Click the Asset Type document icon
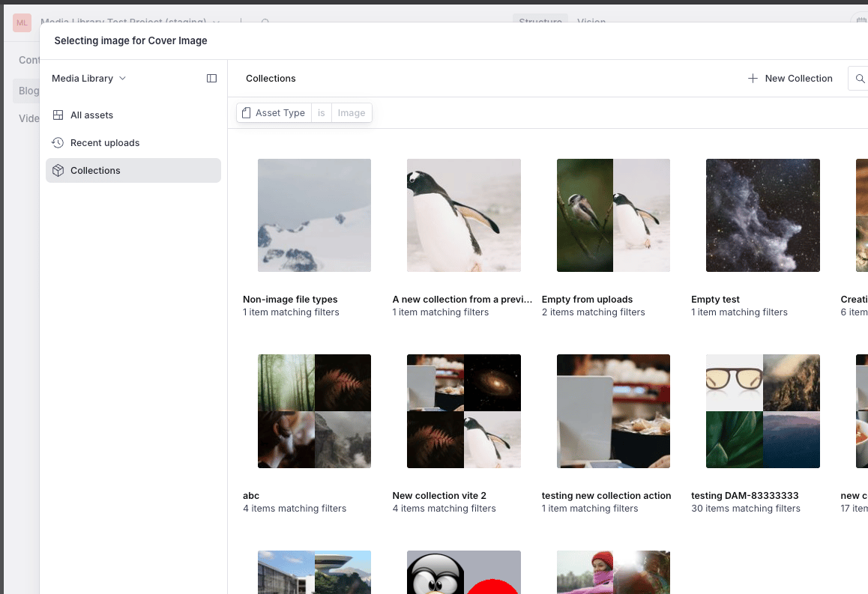The width and height of the screenshot is (868, 594). (246, 113)
